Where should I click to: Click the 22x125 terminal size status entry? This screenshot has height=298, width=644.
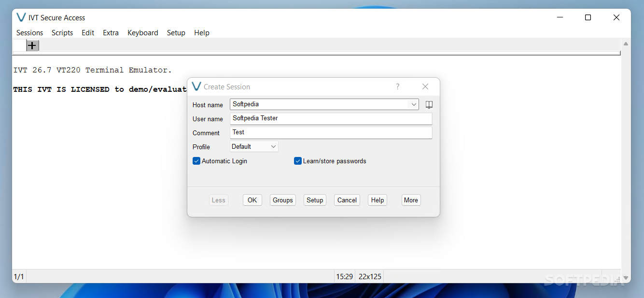[370, 277]
